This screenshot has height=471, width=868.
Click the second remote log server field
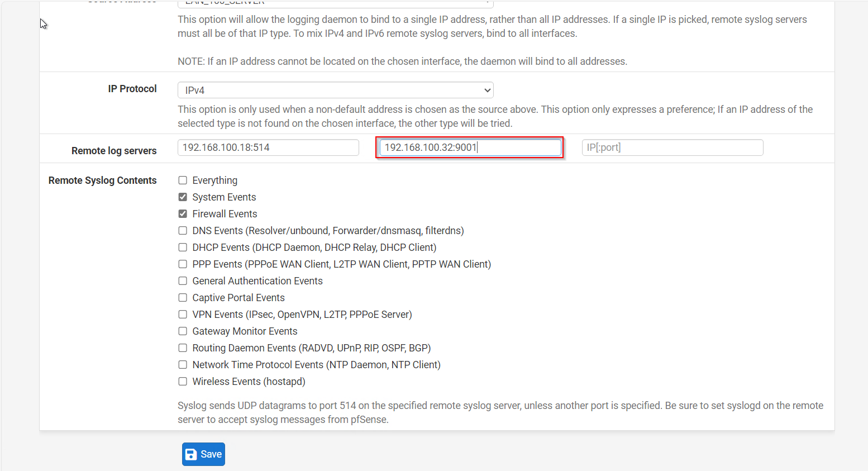[470, 148]
